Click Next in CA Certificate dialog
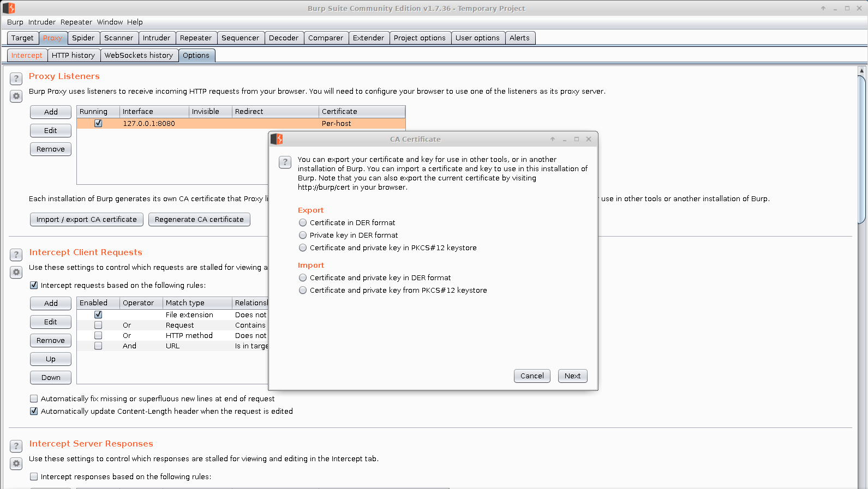This screenshot has height=489, width=868. tap(573, 376)
